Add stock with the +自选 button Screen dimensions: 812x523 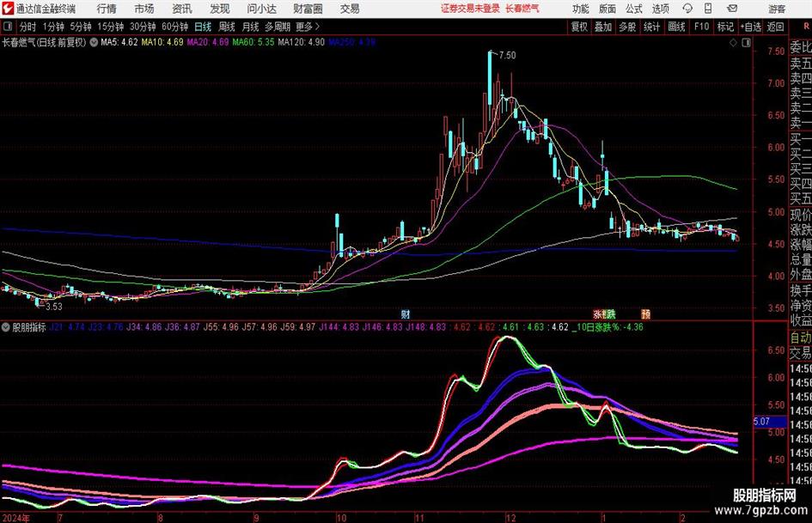751,27
